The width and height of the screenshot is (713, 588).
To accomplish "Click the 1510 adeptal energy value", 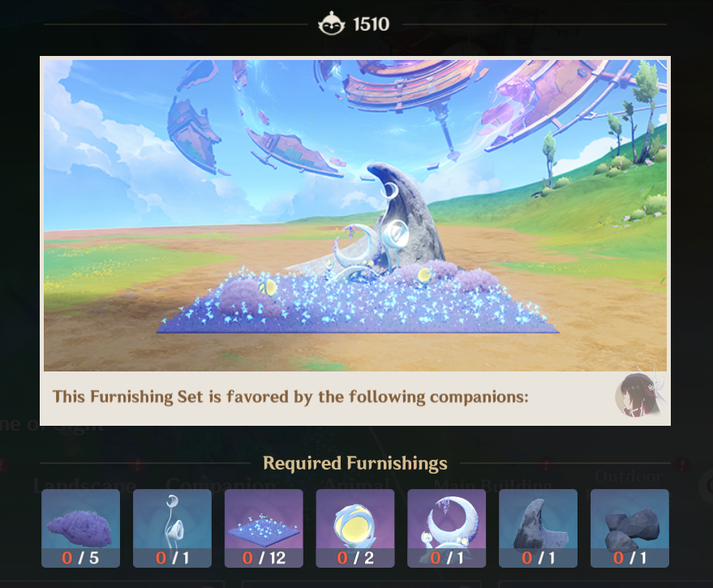I will 371,24.
